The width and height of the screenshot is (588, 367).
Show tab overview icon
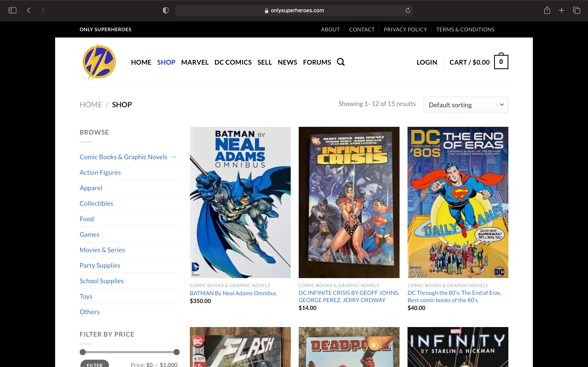[576, 10]
